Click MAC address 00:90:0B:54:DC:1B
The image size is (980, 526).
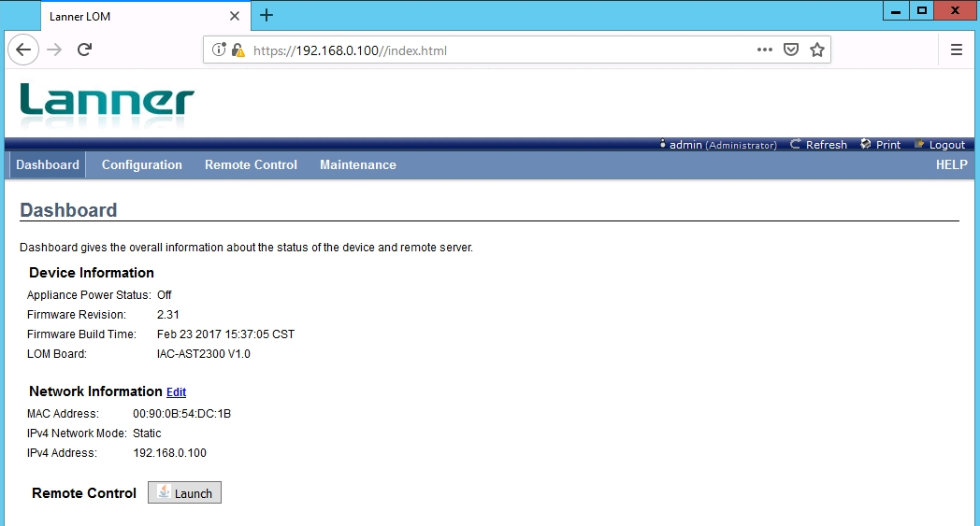[181, 414]
